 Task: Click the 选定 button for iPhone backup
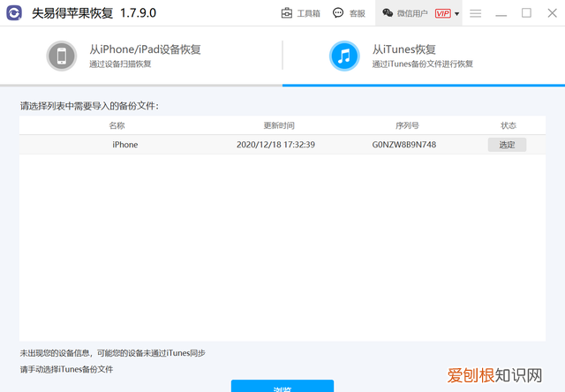tap(507, 145)
